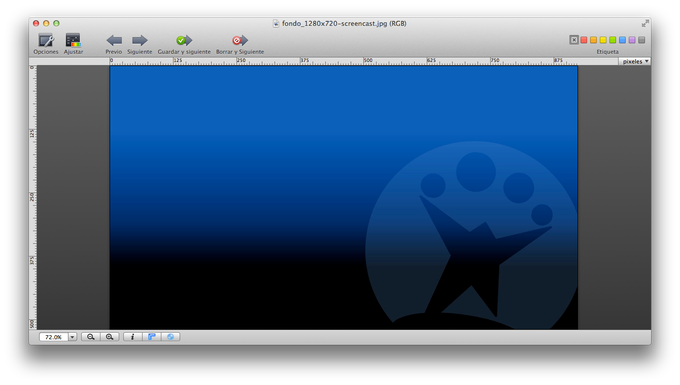Viewport: 680px width, 385px height.
Task: Click Borrar y Siguiente red arrow
Action: 240,40
